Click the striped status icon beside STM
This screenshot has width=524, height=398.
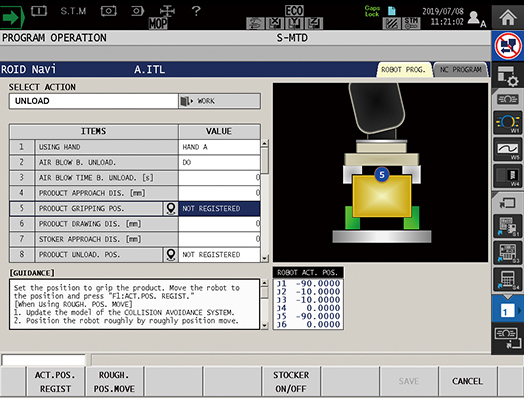click(391, 23)
